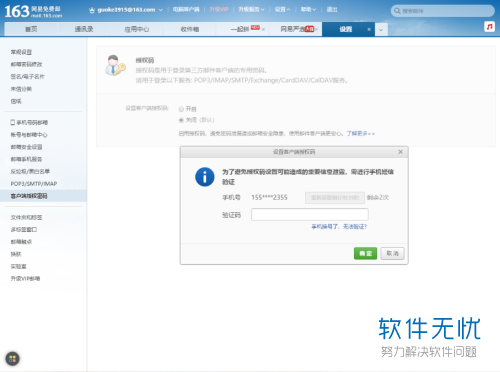Open 邮箱触点 in the sidebar

coord(21,242)
